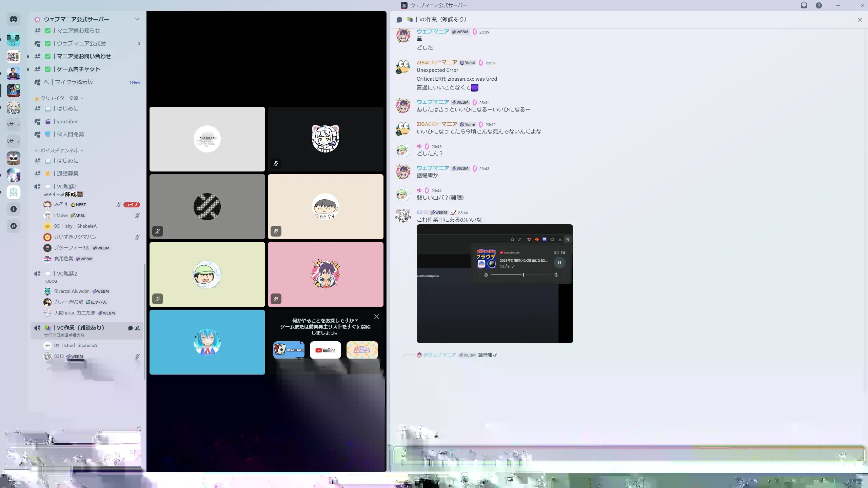Screen dimensions: 868x488
Task: Open the Explore servers compass icon
Action: (x=14, y=226)
